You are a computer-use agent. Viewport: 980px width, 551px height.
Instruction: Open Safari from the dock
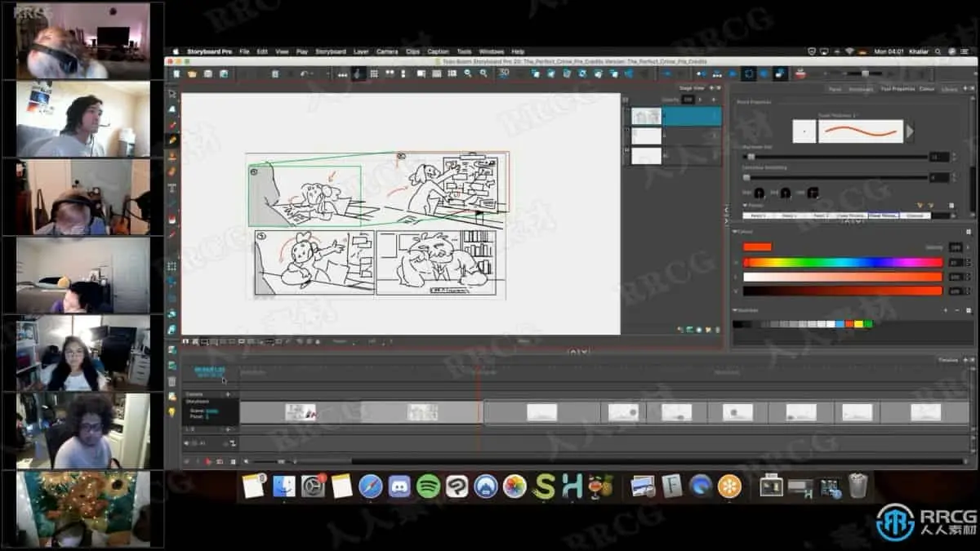coord(370,487)
